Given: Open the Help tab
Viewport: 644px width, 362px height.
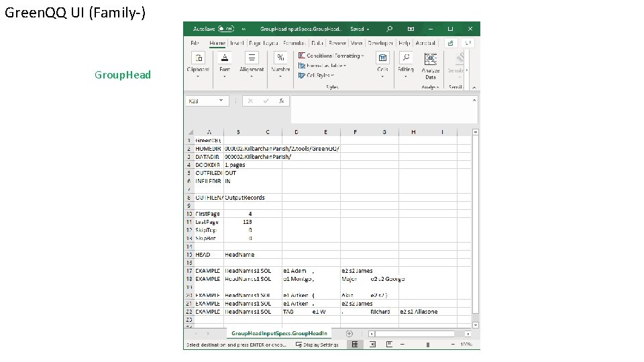Looking at the screenshot, I should coord(404,43).
